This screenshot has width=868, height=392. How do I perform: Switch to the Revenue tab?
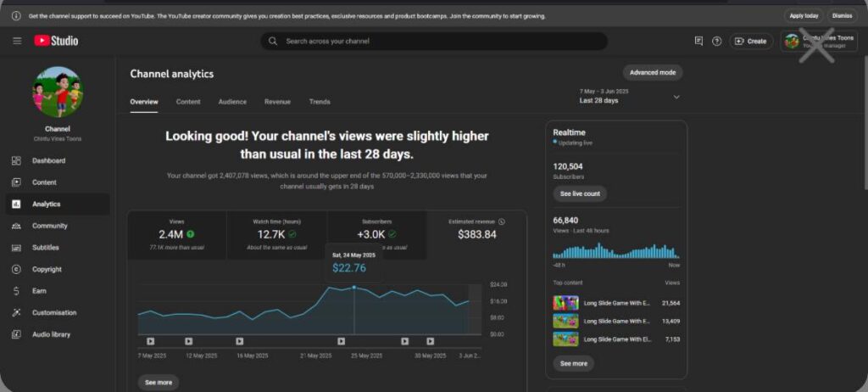(x=277, y=102)
